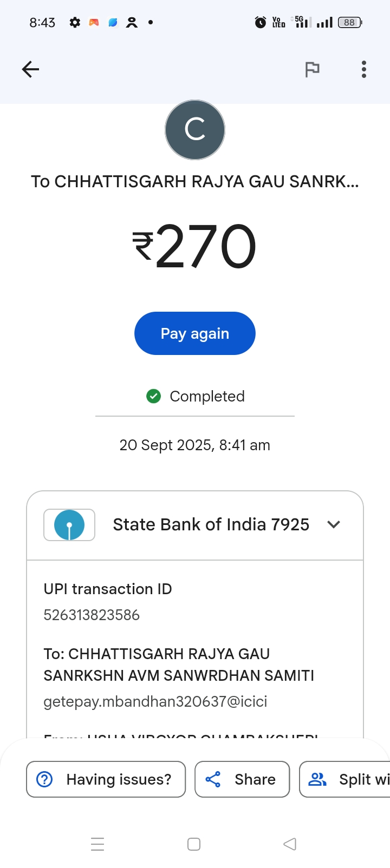Tap the getepay.mbandhan320637@icici UPI address
This screenshot has width=390, height=868.
point(155,702)
